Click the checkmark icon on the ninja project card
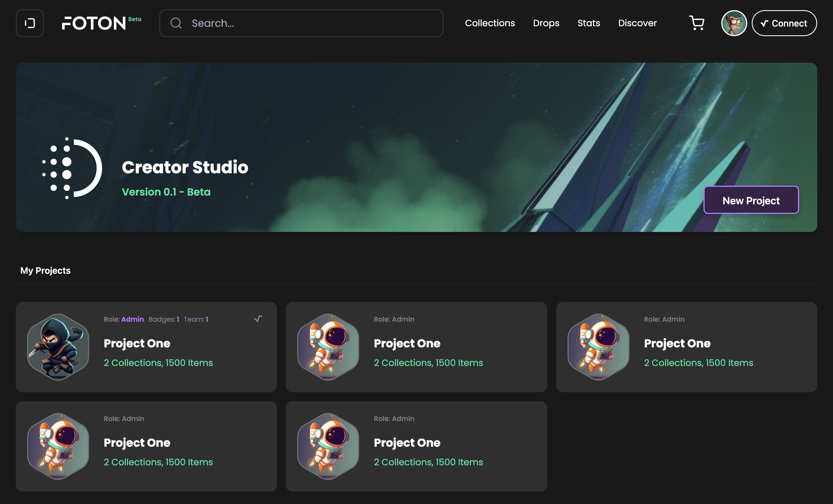This screenshot has width=833, height=504. [x=258, y=319]
